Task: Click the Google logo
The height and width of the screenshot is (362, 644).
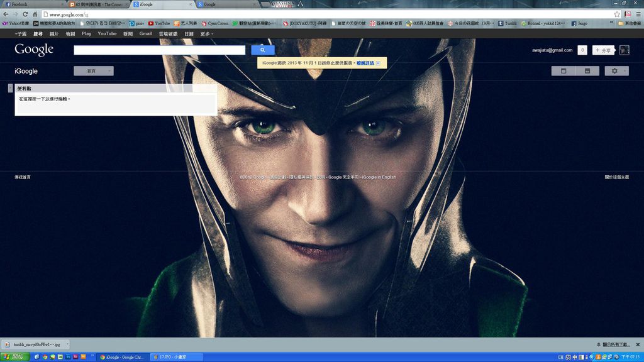Action: tap(34, 50)
